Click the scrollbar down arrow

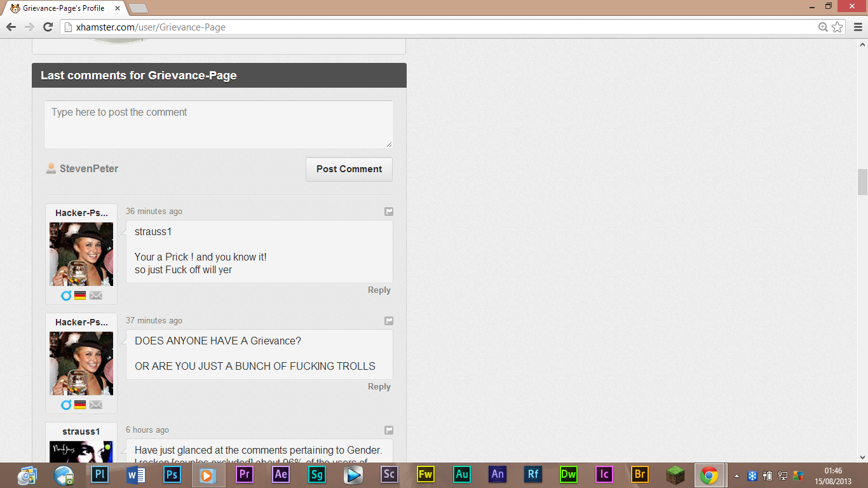(x=862, y=457)
